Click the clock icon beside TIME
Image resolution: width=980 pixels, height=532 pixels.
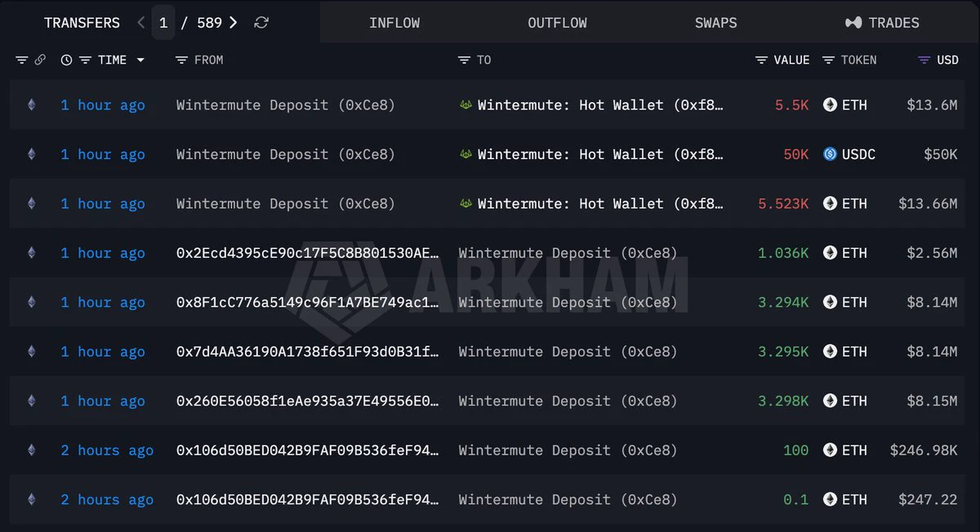point(67,60)
